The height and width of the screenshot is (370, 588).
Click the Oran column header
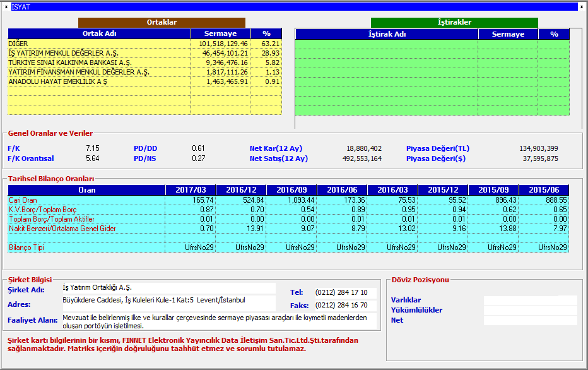(86, 190)
